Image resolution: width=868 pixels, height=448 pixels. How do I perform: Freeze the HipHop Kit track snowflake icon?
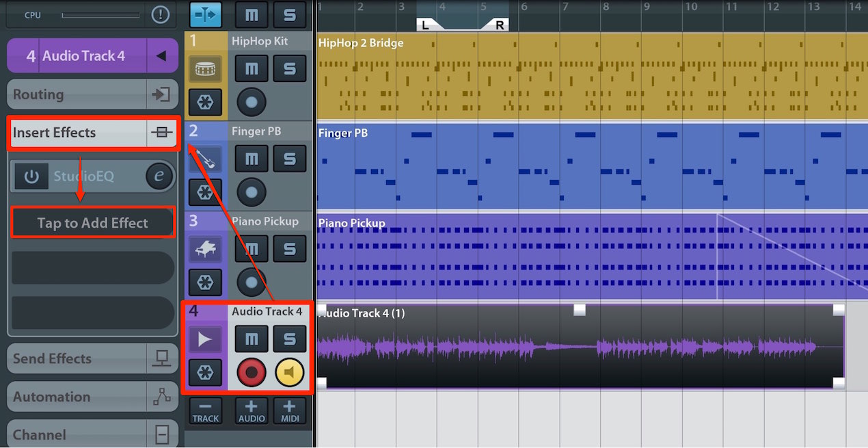pyautogui.click(x=205, y=103)
